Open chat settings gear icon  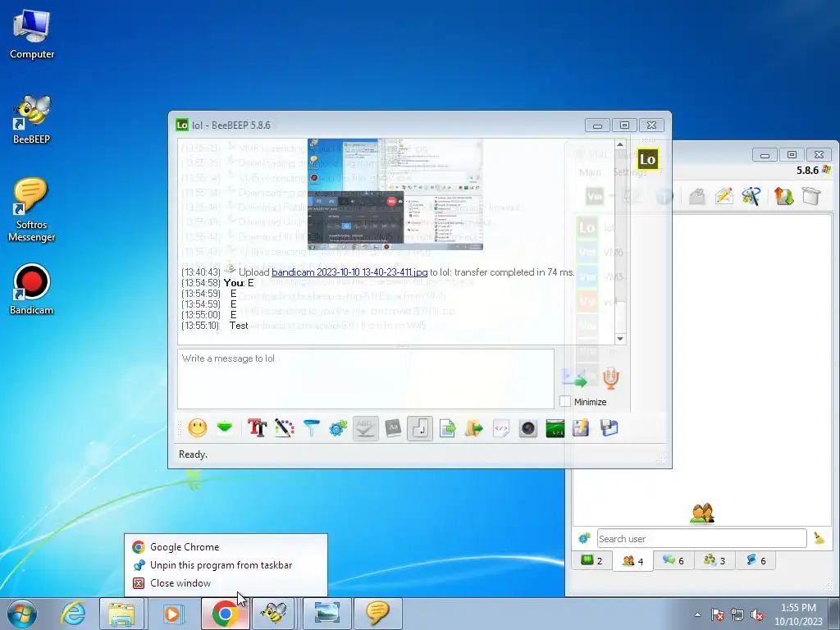click(x=338, y=428)
